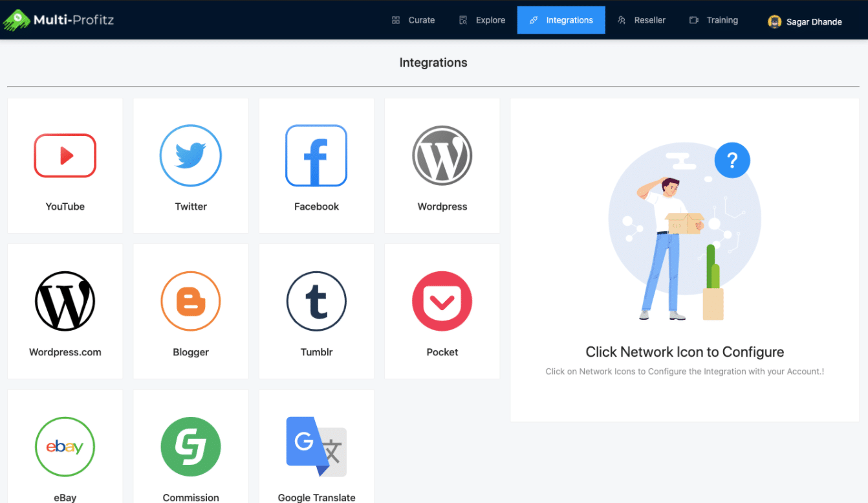Click the gray Wordpress logo icon
This screenshot has height=503, width=868.
(442, 156)
